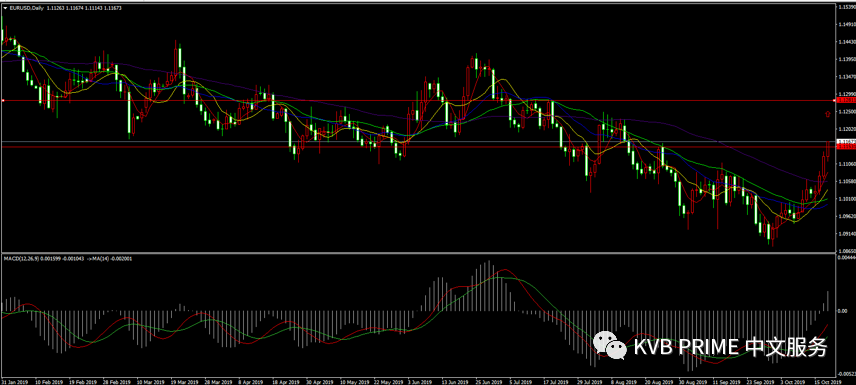Click the lower red line's price tag
This screenshot has height=385, width=856.
847,147
